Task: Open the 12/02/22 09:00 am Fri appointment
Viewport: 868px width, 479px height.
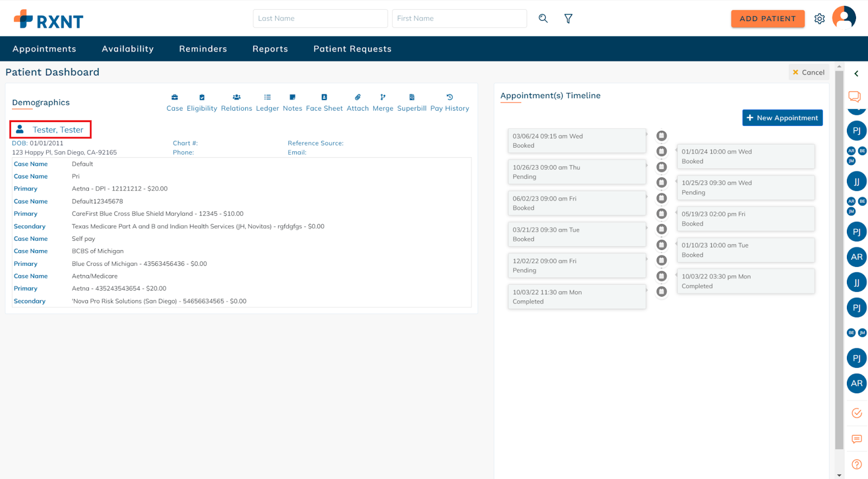Action: (577, 266)
